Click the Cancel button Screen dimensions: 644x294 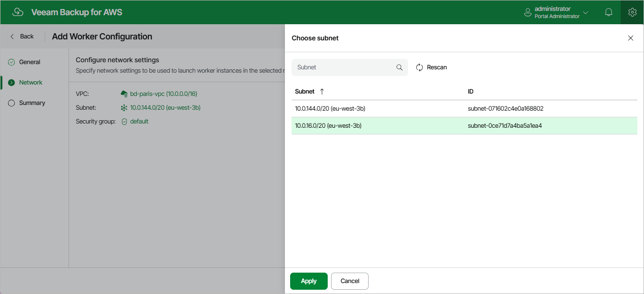pyautogui.click(x=350, y=281)
